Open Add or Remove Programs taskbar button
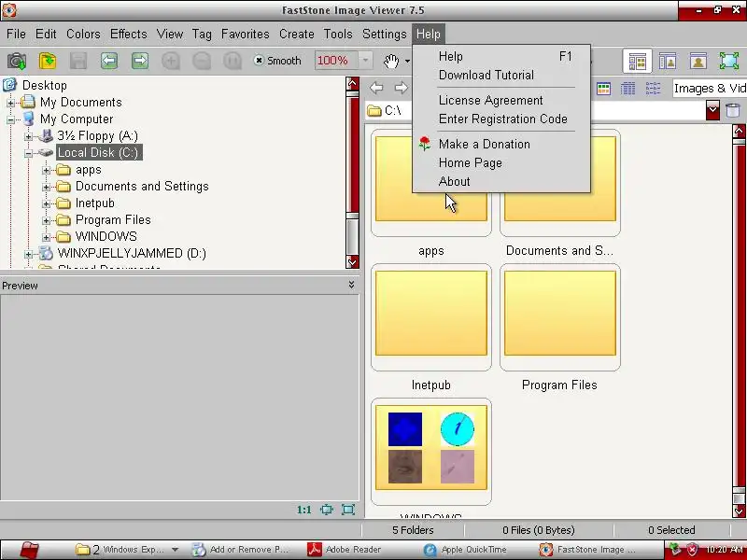The height and width of the screenshot is (560, 747). click(241, 550)
